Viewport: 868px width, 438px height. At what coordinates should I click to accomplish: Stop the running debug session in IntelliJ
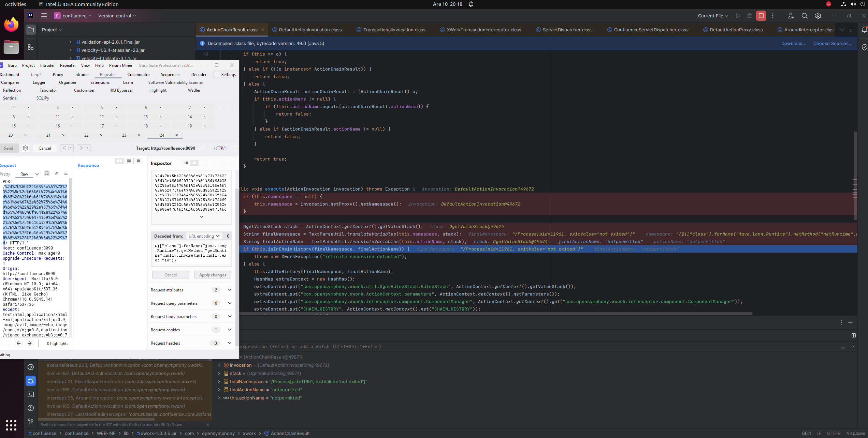coord(761,16)
